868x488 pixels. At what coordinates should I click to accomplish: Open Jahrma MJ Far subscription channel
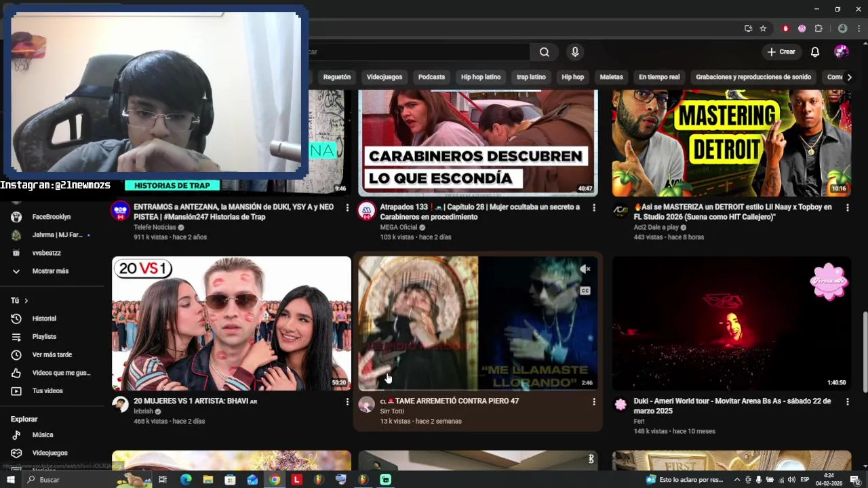(x=57, y=235)
